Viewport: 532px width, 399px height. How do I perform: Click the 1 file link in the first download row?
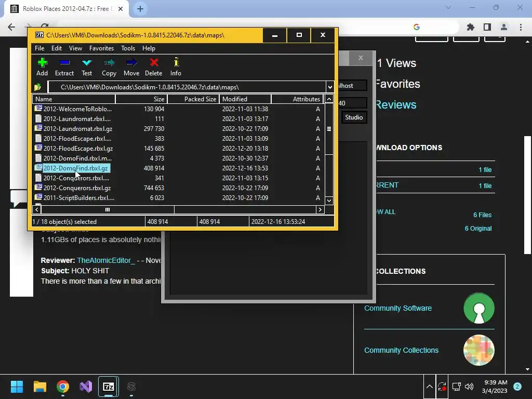(x=485, y=170)
